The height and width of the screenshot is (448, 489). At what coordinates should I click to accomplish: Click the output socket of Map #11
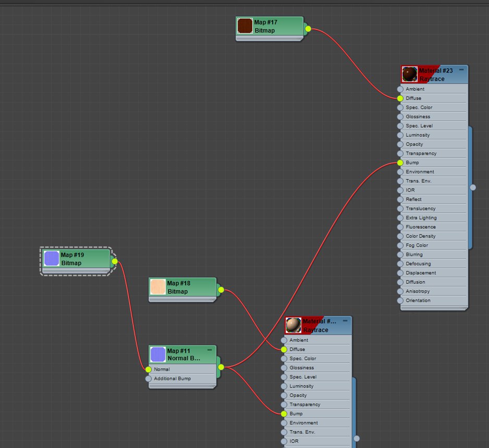(221, 367)
